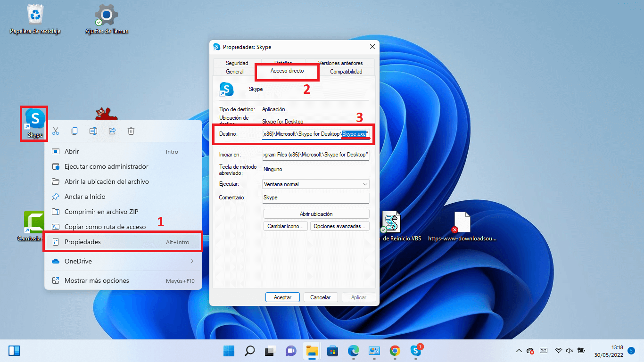Viewport: 644px width, 362px height.
Task: Open the Teams Chat taskbar icon
Action: click(x=290, y=351)
